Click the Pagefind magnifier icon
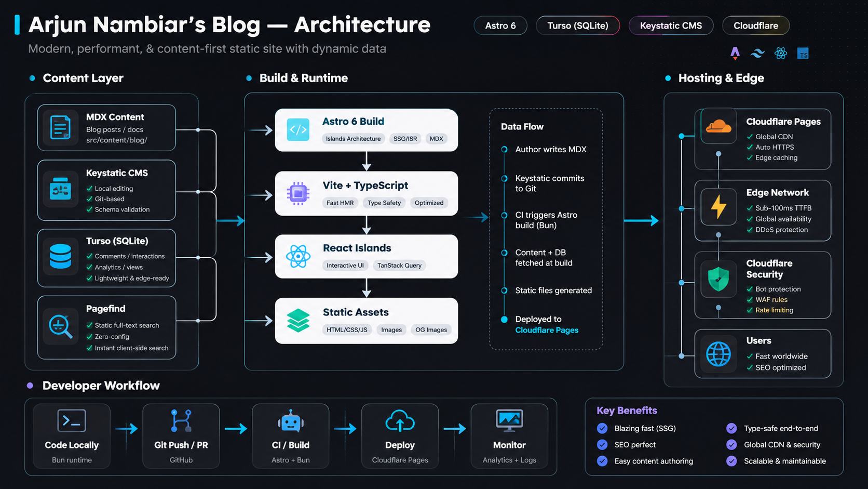 [x=60, y=327]
